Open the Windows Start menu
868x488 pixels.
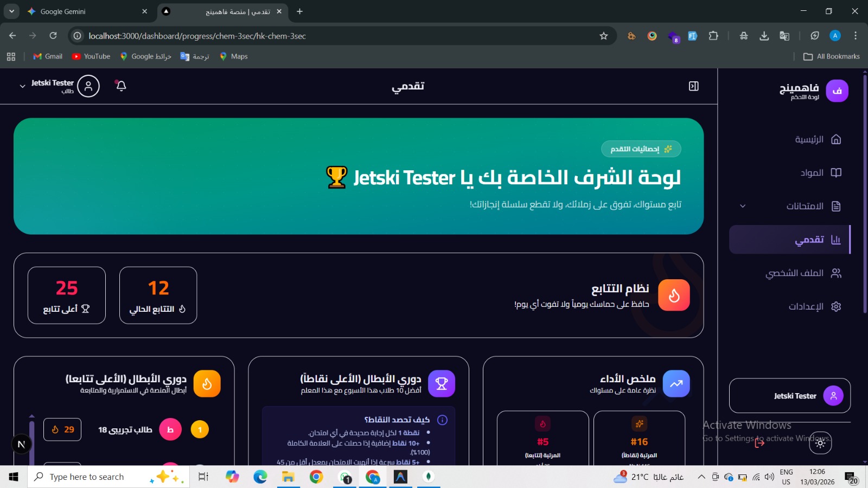coord(14,477)
